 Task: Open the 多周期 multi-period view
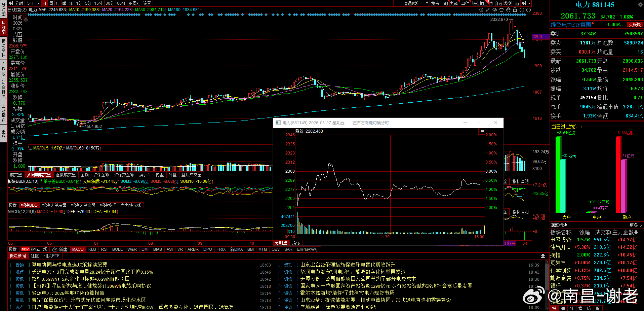(134, 3)
